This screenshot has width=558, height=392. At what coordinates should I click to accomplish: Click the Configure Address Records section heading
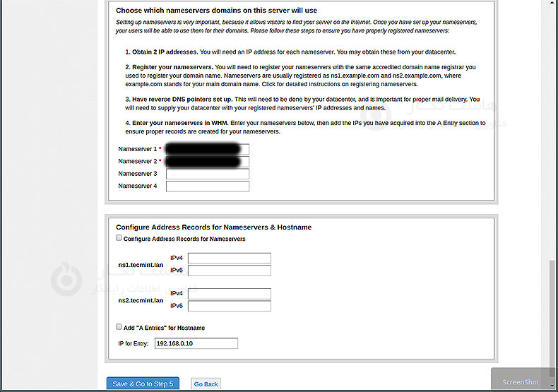(x=213, y=227)
